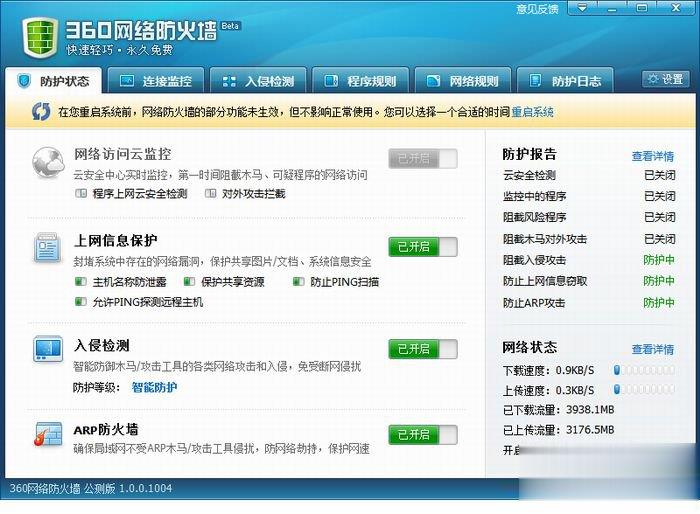This screenshot has height=514, width=700.
Task: Click the 网络状态 heading
Action: click(x=529, y=347)
